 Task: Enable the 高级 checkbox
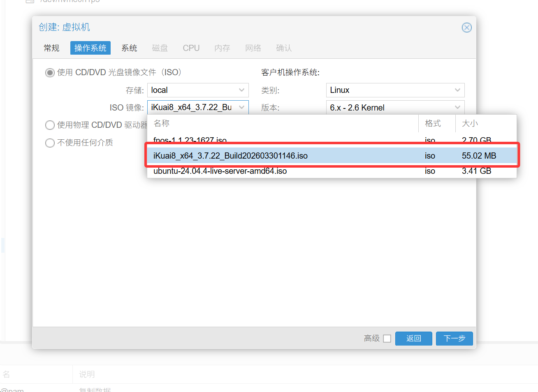(387, 339)
